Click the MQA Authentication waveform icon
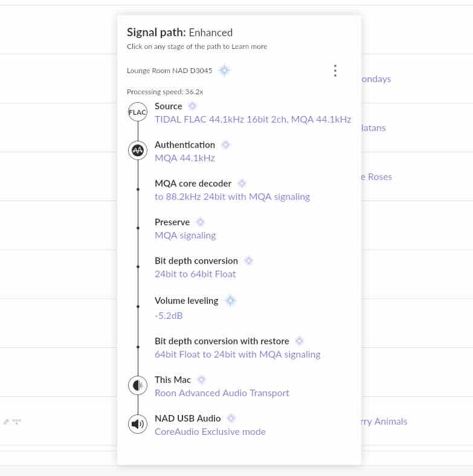473x476 pixels. pos(138,150)
